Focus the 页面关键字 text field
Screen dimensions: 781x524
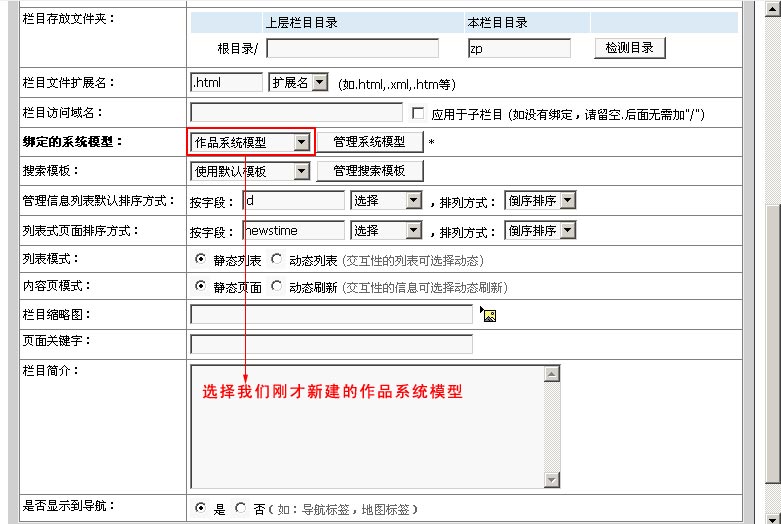coord(330,345)
